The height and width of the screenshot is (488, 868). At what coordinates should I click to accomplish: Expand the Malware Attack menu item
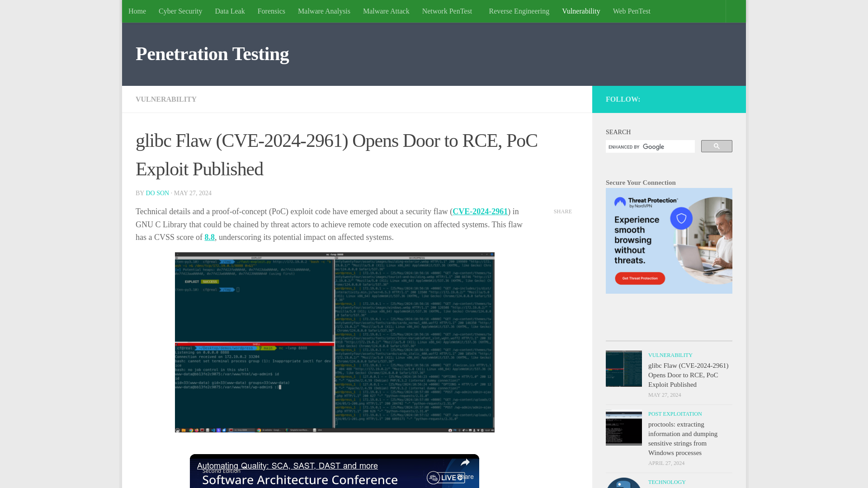[x=386, y=11]
